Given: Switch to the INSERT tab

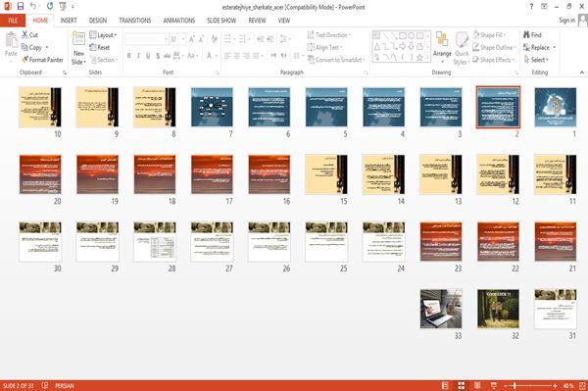Looking at the screenshot, I should coord(69,21).
